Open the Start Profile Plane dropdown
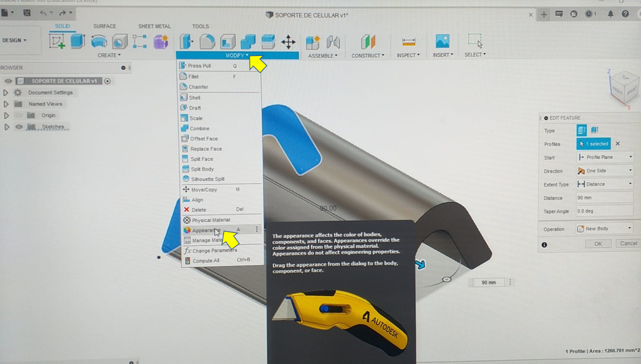 pos(605,157)
